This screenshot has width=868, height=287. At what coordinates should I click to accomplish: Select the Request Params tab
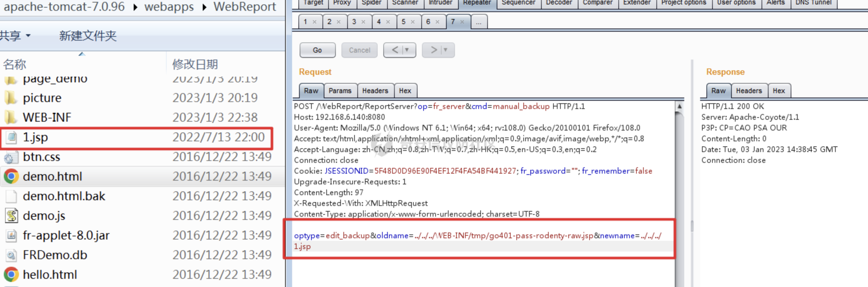point(340,91)
